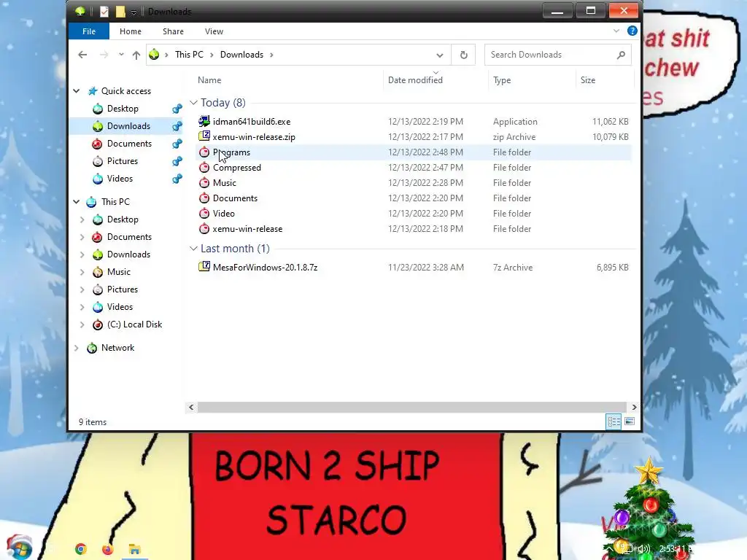The height and width of the screenshot is (560, 747).
Task: Launch Firefox from the taskbar
Action: coord(108,550)
